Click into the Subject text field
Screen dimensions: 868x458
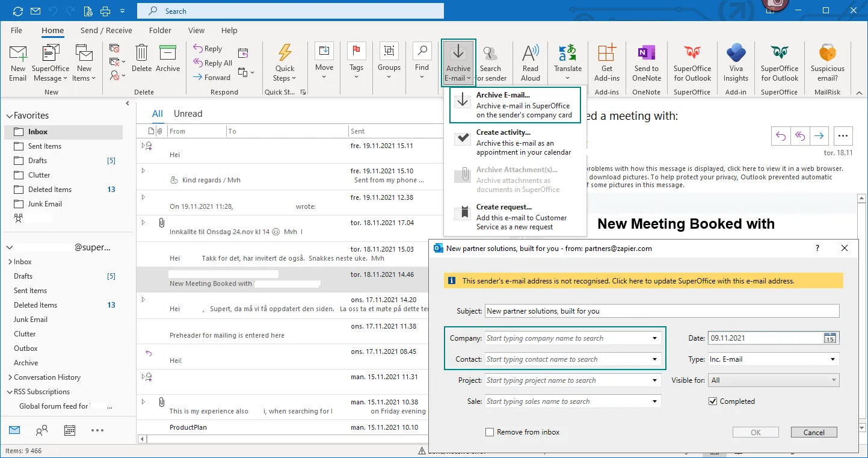(661, 311)
